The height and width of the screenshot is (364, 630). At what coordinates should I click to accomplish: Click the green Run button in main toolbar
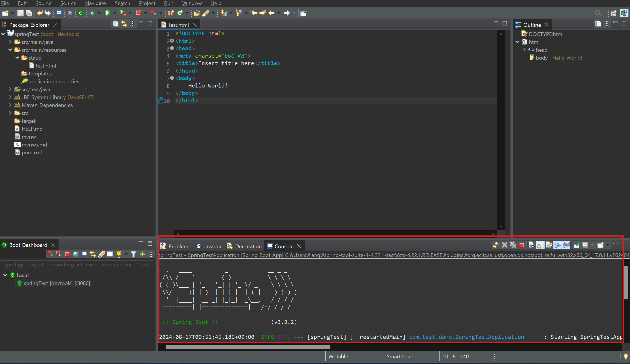point(107,13)
